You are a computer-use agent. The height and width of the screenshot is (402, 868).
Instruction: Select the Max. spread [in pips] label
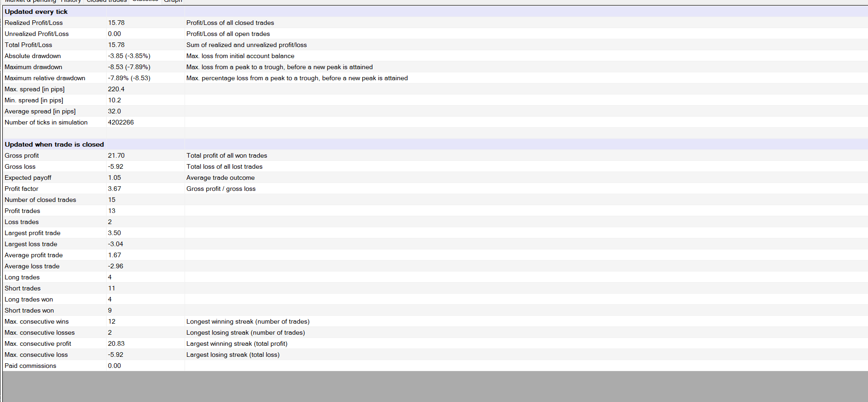click(x=35, y=89)
